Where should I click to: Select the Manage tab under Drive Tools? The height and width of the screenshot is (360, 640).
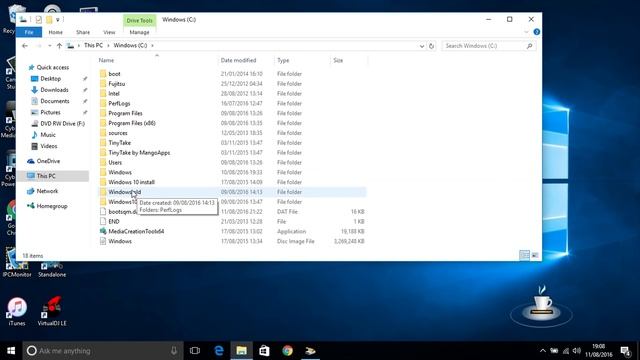(139, 32)
